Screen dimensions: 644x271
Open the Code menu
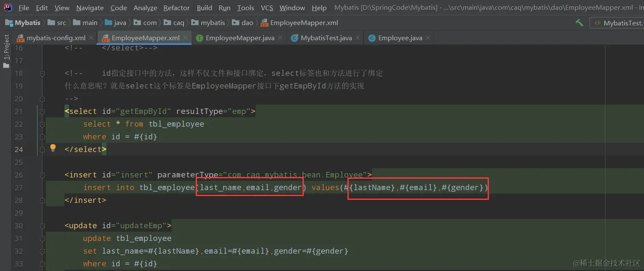coord(119,8)
